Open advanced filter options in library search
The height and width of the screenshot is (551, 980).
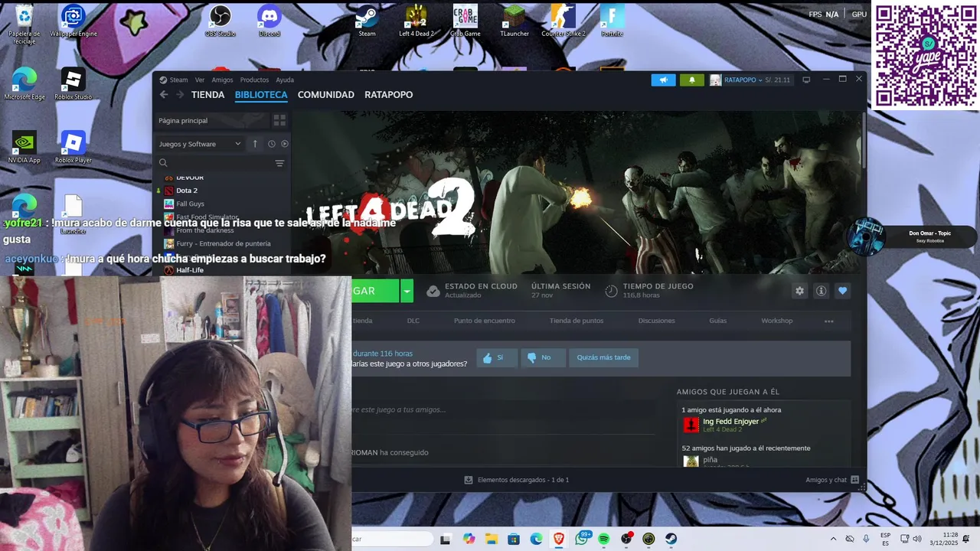click(x=279, y=163)
